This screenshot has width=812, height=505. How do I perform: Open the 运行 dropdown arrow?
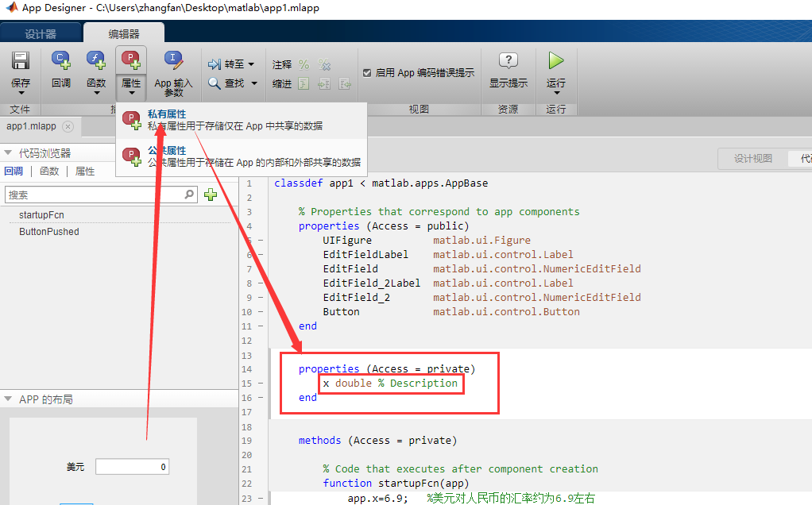[x=557, y=94]
